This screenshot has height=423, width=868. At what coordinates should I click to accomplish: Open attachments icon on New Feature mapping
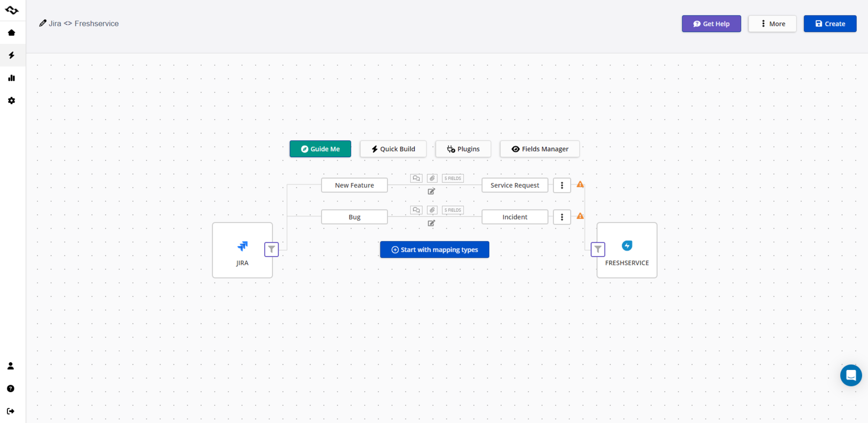(432, 178)
